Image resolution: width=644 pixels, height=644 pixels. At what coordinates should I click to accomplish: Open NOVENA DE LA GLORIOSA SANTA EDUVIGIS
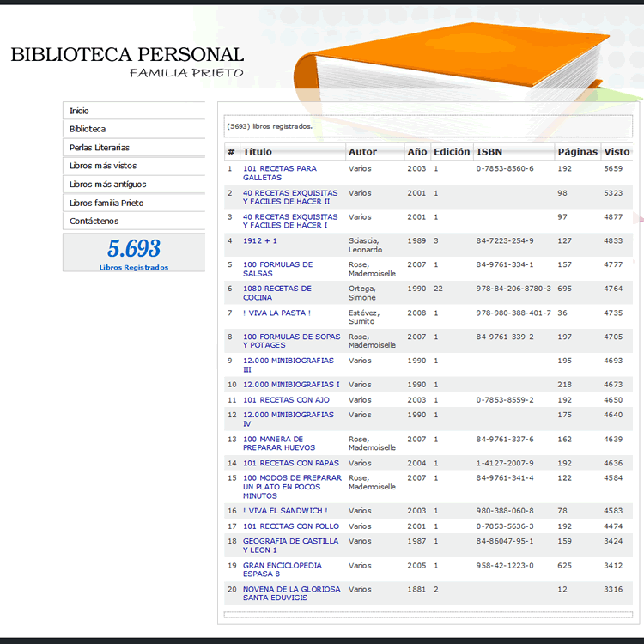(x=291, y=593)
